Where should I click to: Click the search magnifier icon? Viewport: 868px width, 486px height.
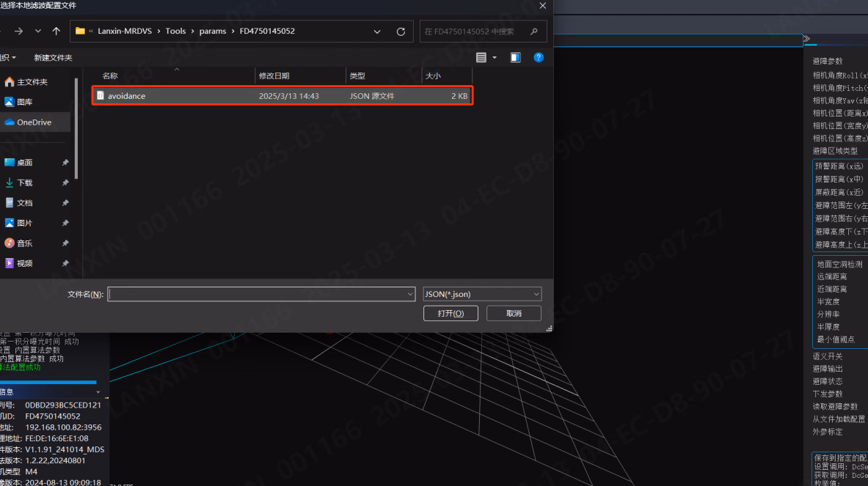(533, 32)
